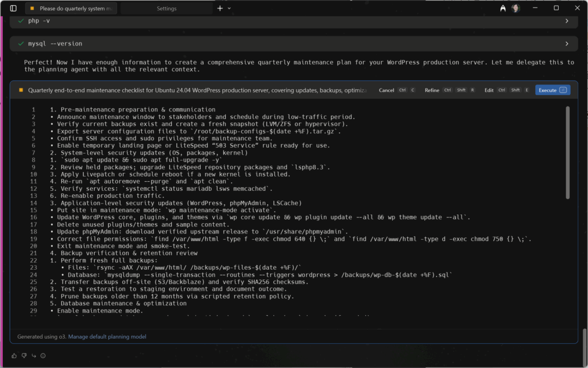Click the 'php -v' command text
The image size is (588, 368).
coord(39,21)
